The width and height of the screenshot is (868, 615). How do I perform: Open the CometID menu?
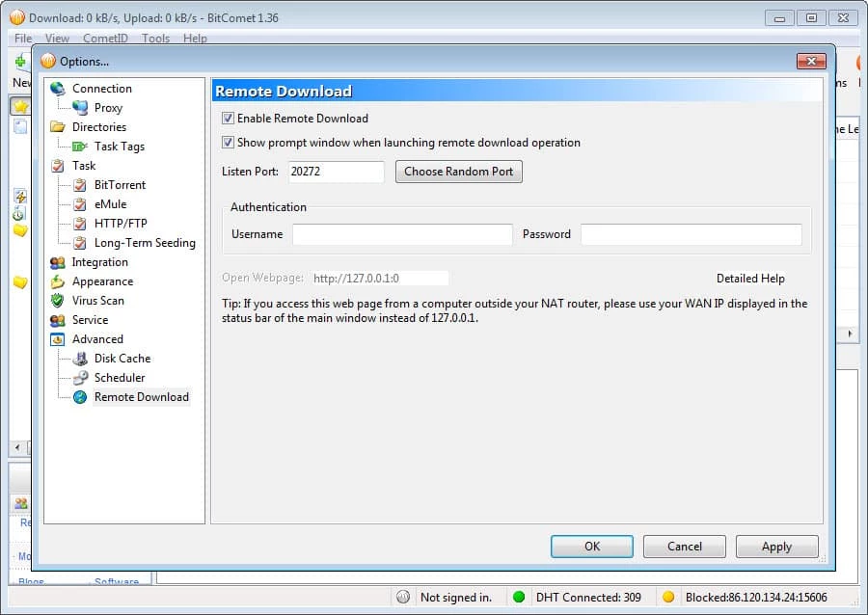105,39
